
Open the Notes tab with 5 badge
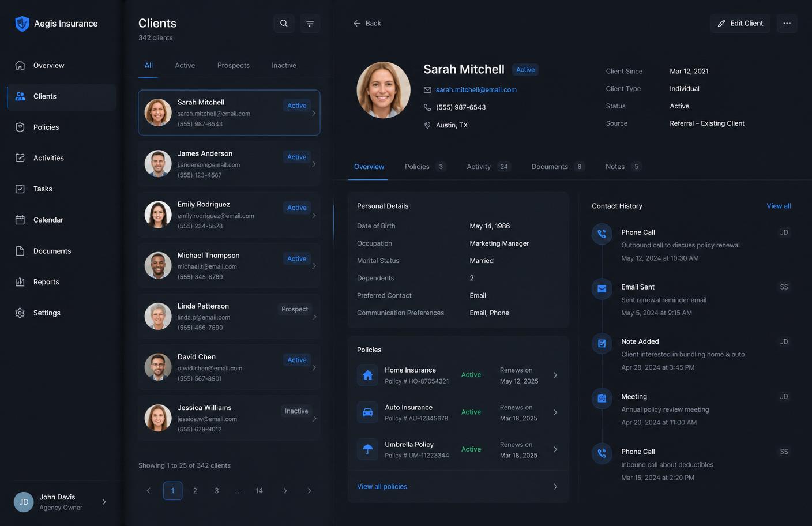623,167
